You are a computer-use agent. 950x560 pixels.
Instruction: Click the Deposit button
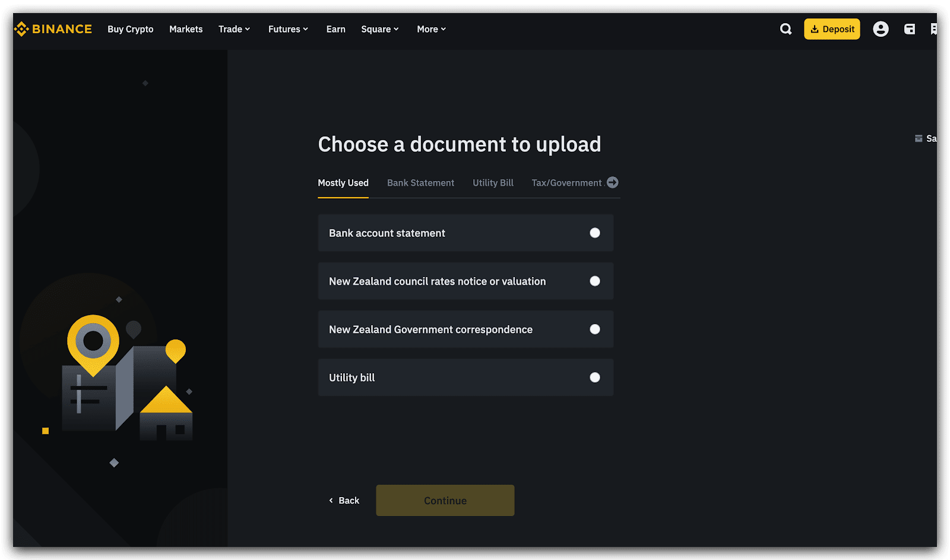point(832,29)
